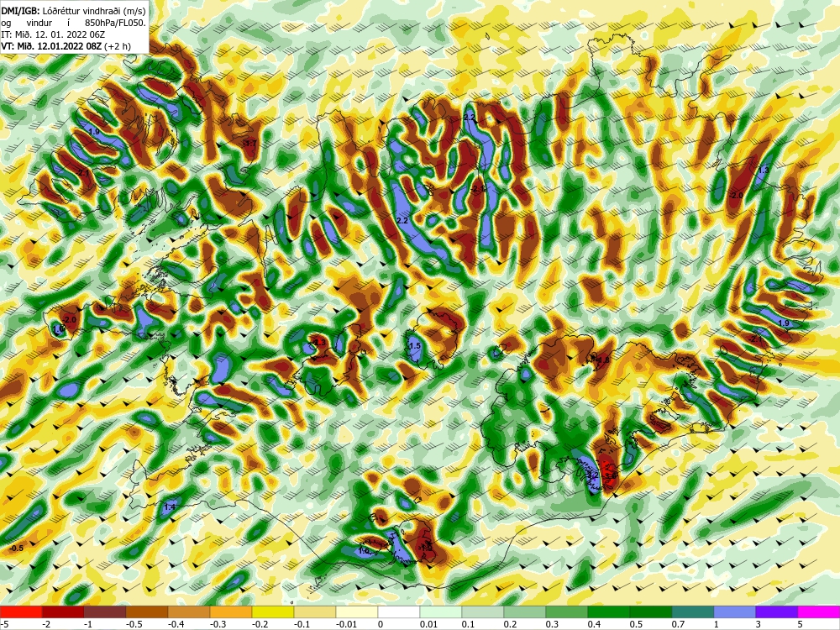Click the legend scale label '0.1'
The image size is (840, 630).
point(468,624)
